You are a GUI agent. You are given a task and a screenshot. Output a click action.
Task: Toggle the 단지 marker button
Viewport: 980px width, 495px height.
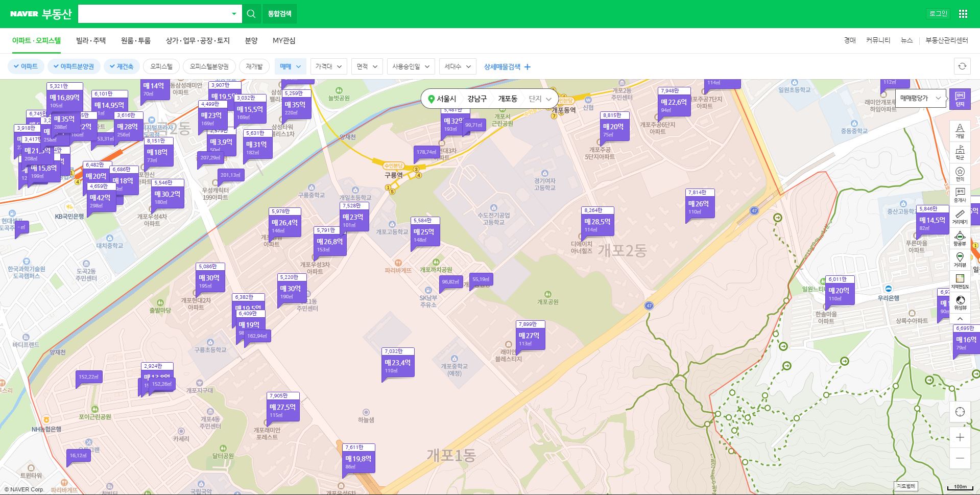(960, 100)
